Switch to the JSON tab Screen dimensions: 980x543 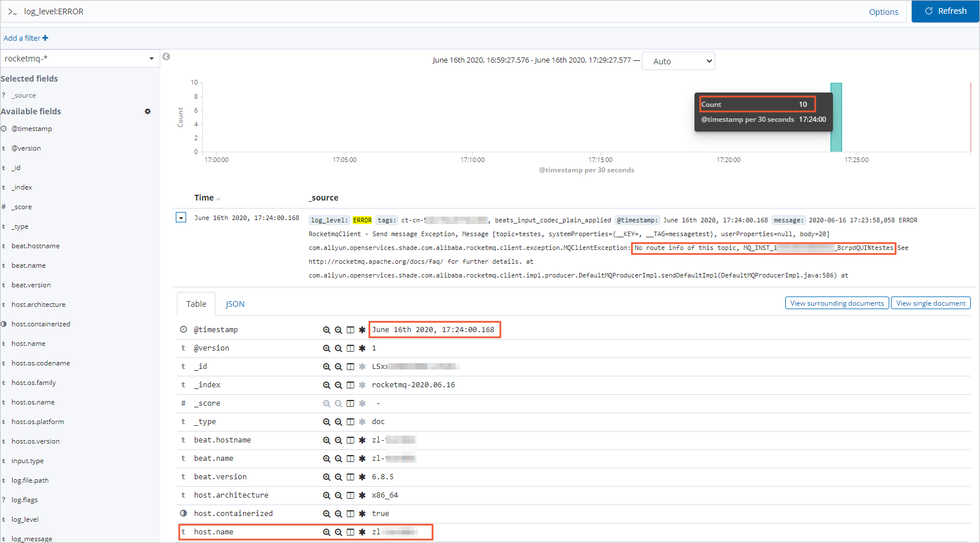[235, 304]
